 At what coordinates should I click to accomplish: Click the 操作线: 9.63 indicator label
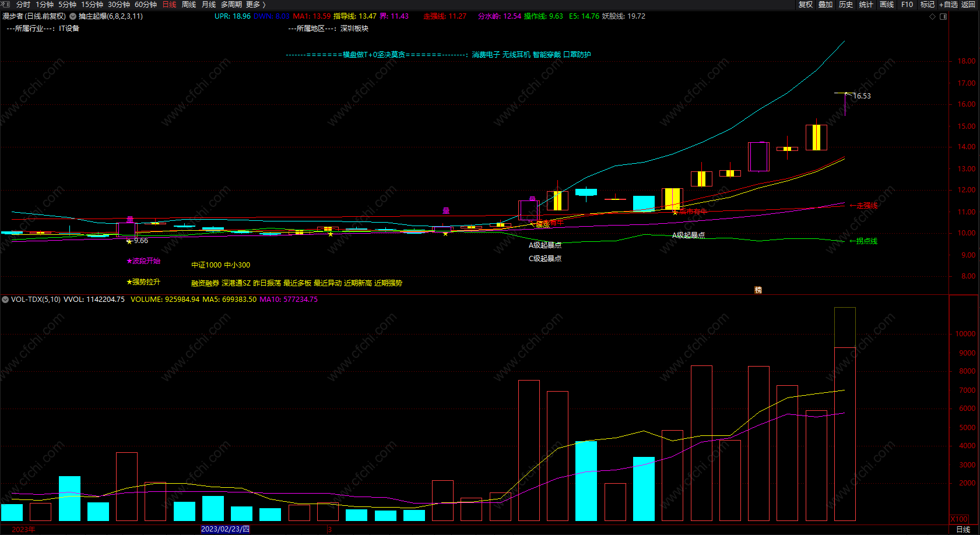click(x=543, y=16)
